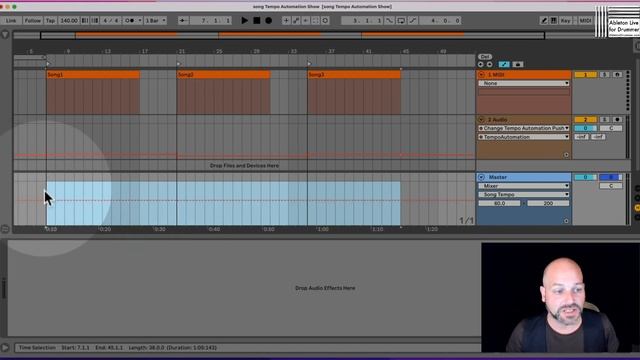Click the Del locator button
Image resolution: width=640 pixels, height=360 pixels.
(x=485, y=57)
